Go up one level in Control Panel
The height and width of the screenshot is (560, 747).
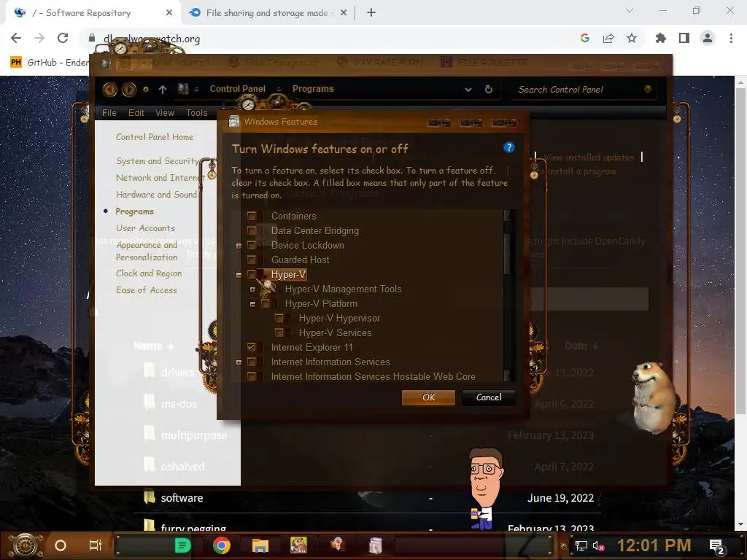(x=163, y=89)
